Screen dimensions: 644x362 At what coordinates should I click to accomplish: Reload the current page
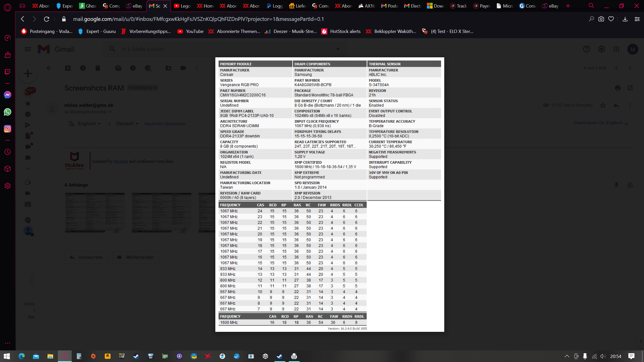tap(47, 19)
